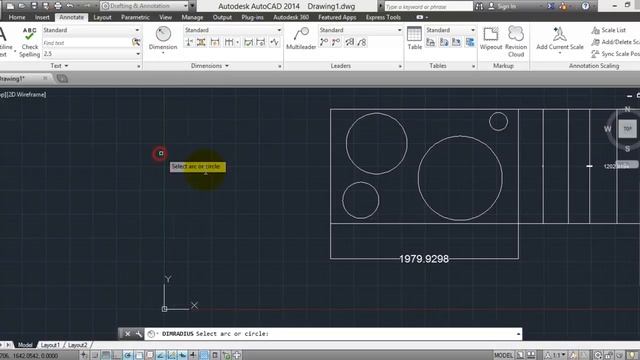This screenshot has height=360, width=640.
Task: Choose the Wipeout tool
Action: [491, 39]
